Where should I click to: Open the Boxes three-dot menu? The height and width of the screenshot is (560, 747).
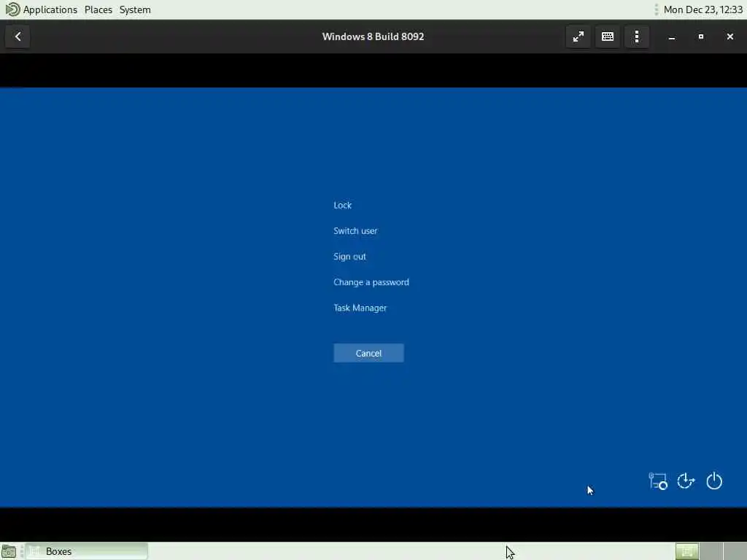pos(637,36)
